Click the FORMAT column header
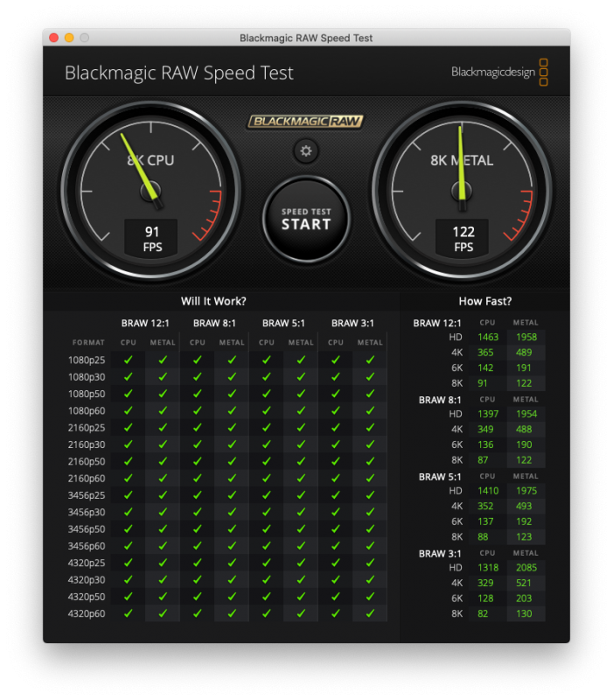The width and height of the screenshot is (613, 700). (88, 342)
